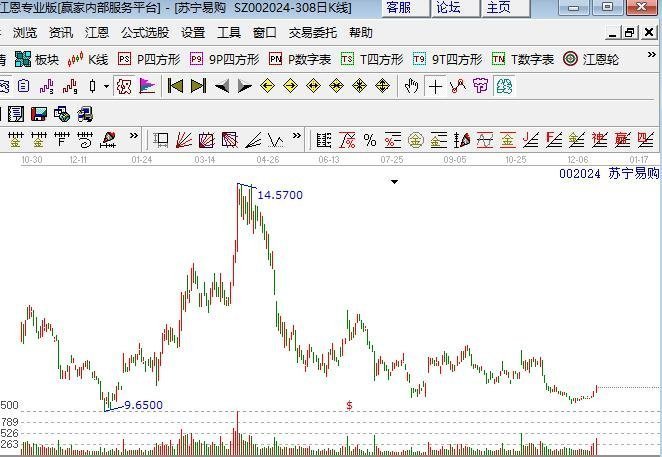Open the 工具 menu

click(x=229, y=33)
